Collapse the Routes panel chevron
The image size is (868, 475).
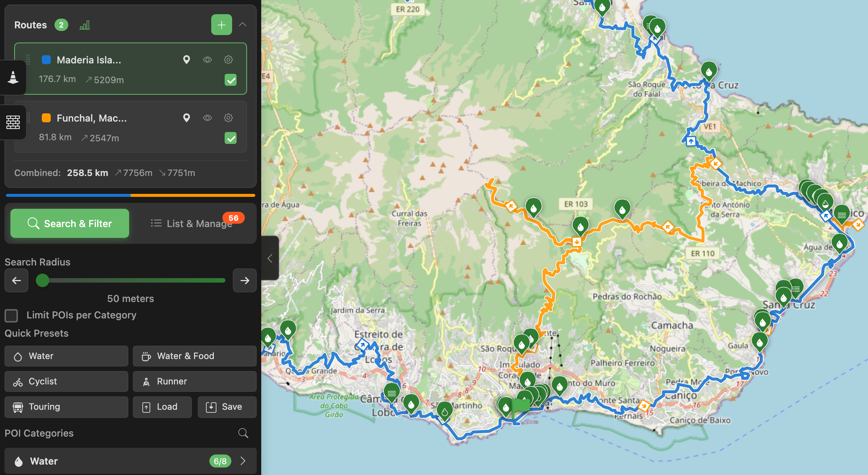pyautogui.click(x=243, y=25)
